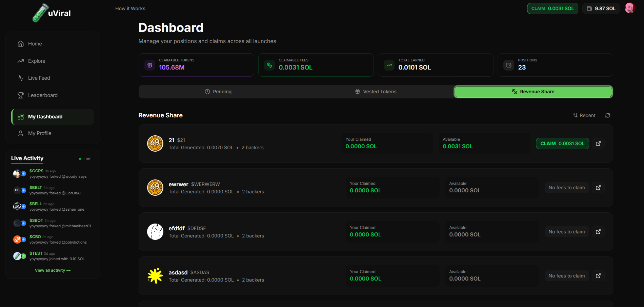This screenshot has width=644, height=307.
Task: Open the Vested Tokens tab
Action: [x=376, y=92]
